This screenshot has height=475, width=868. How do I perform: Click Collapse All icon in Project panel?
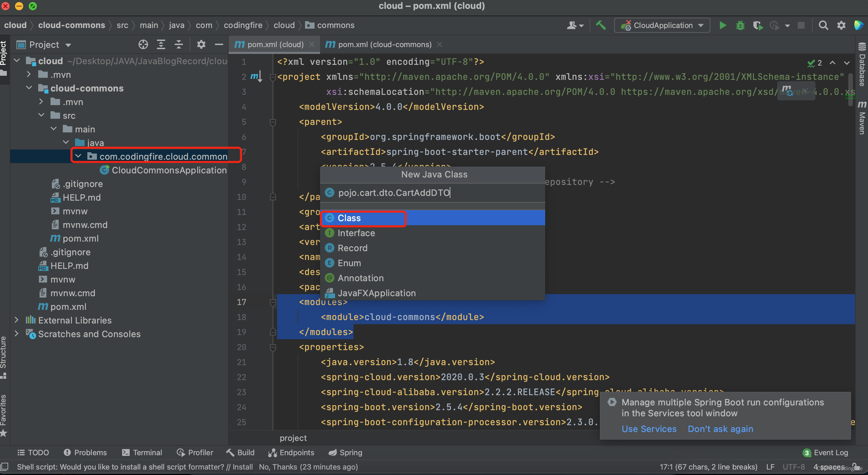tap(179, 44)
